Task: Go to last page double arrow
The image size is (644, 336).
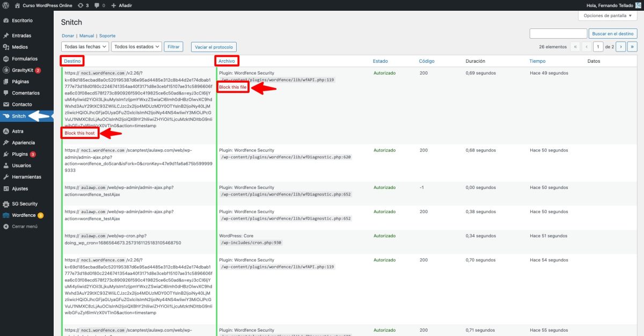Action: (632, 47)
